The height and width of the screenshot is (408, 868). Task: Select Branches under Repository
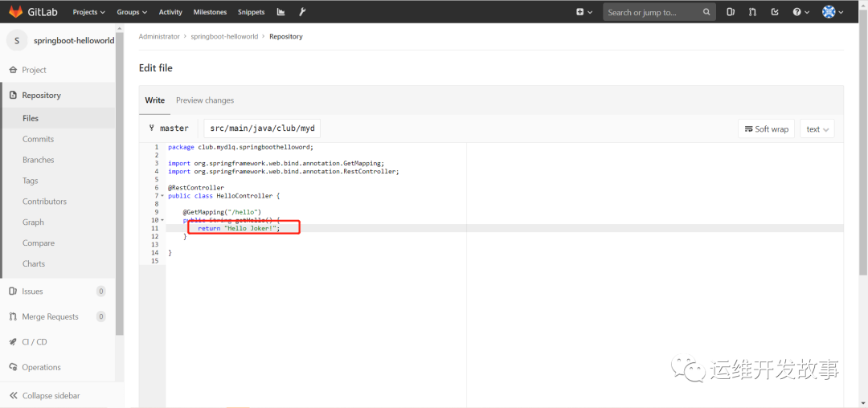[39, 160]
